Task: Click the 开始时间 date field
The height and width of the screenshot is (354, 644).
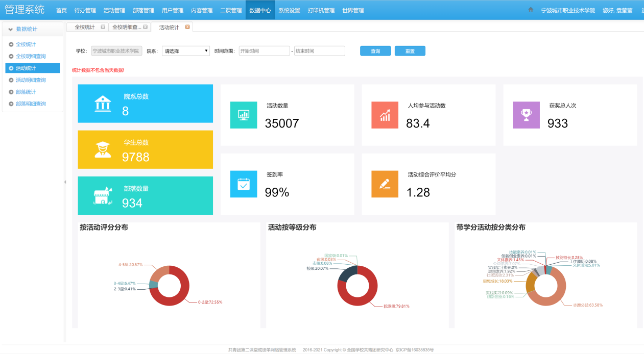Action: [265, 51]
